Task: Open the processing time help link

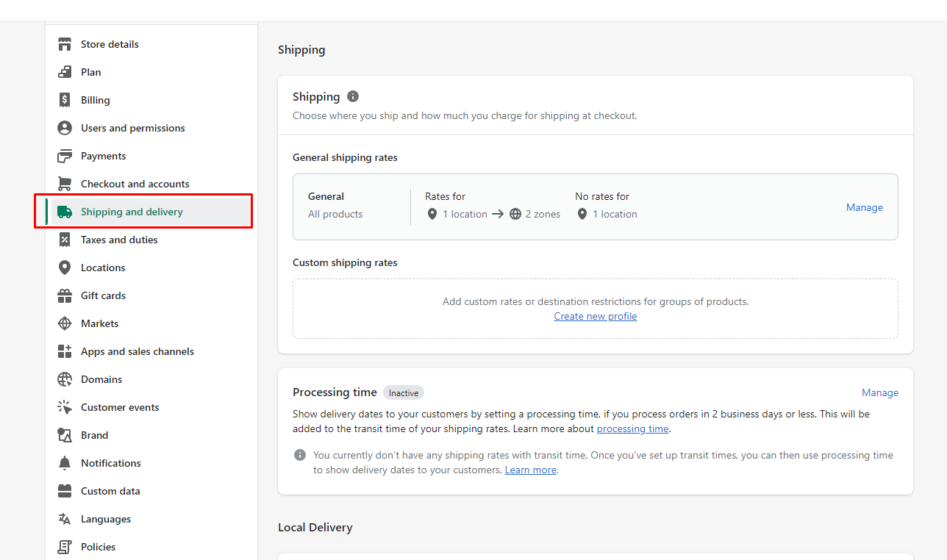Action: tap(632, 428)
